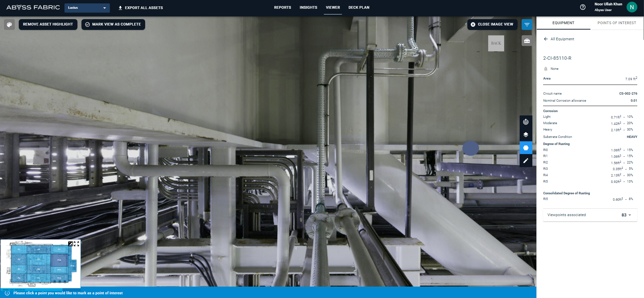Go to the Deck Plan menu
Viewport: 644px width, 298px height.
(359, 7)
